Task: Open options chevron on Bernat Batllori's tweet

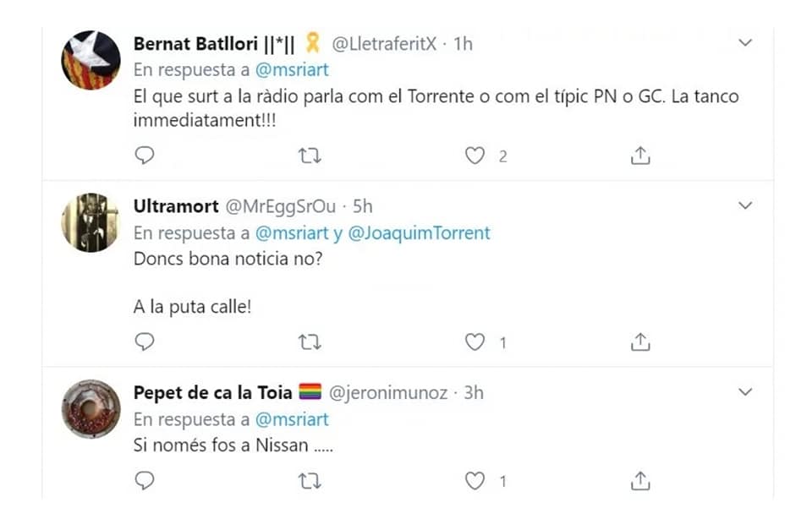Action: click(x=745, y=42)
